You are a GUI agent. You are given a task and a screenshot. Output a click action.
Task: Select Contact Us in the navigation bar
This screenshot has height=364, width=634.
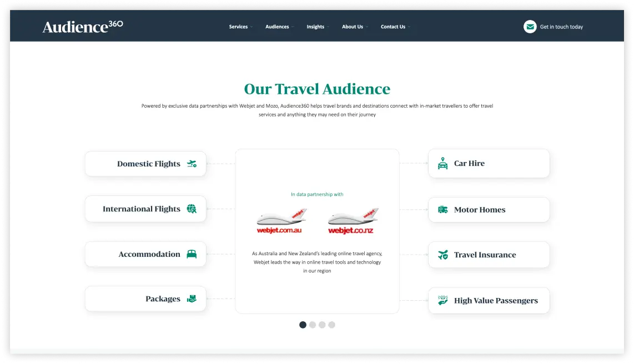click(394, 26)
